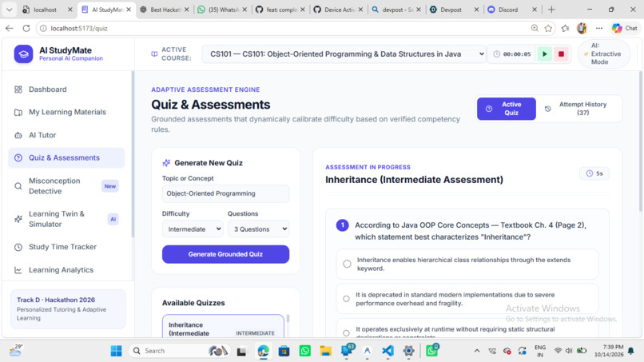Viewport: 644px width, 362px height.
Task: Click the taskbar Search box
Action: 180,351
